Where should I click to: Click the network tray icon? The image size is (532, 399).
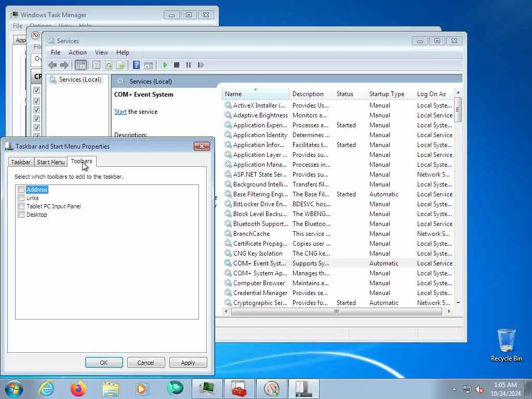point(467,390)
